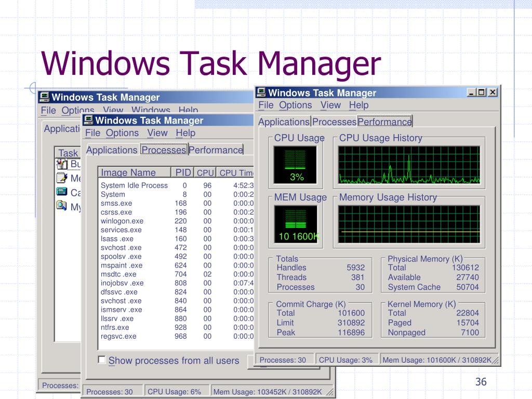The image size is (532, 399).
Task: Select Processes tab in the middle window
Action: point(164,150)
